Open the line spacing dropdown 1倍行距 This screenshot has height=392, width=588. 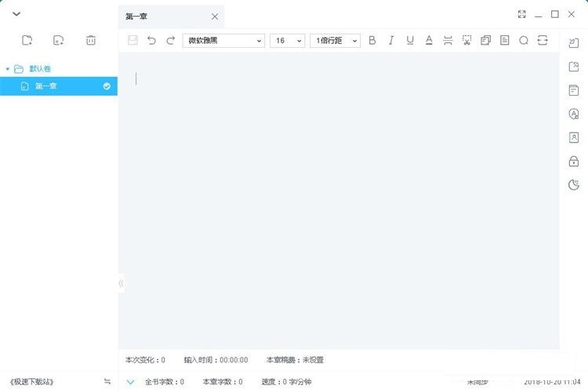coord(336,41)
